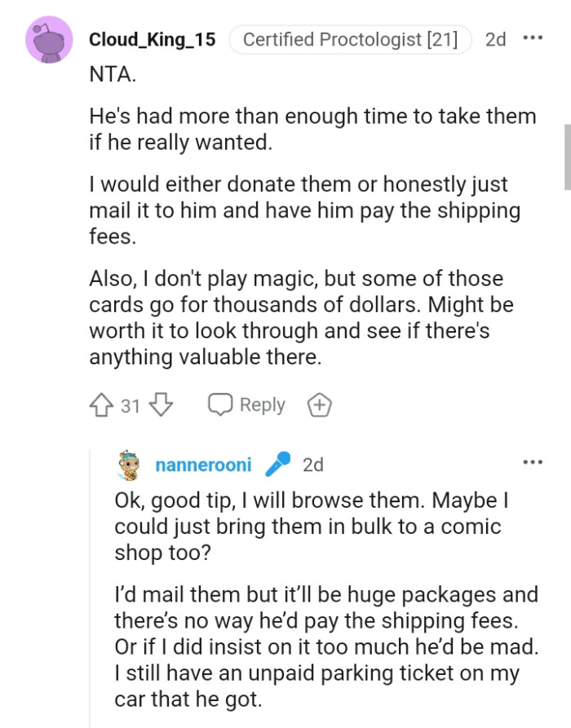
Task: Click the 2d timestamp on the top comment
Action: tap(495, 39)
